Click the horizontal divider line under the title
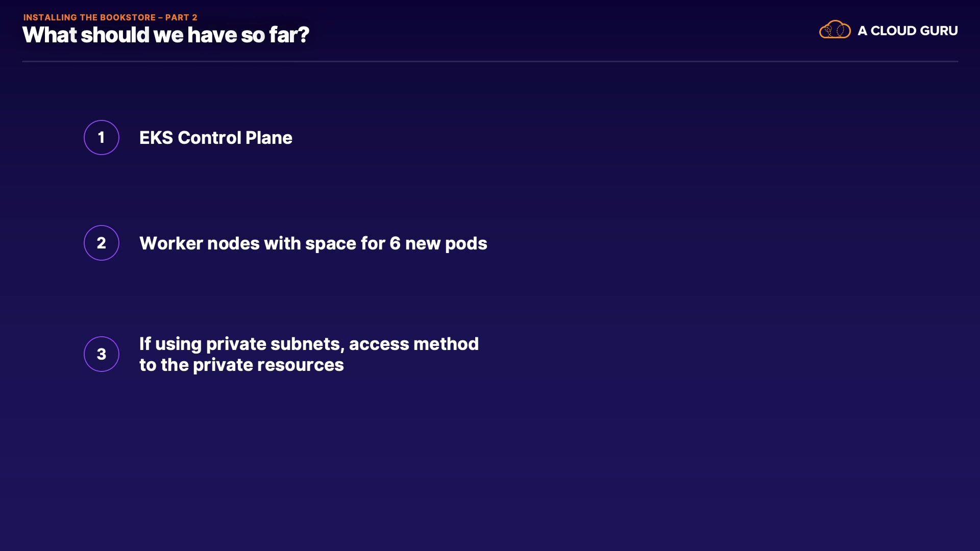Screen dimensions: 980x551 coord(490,61)
